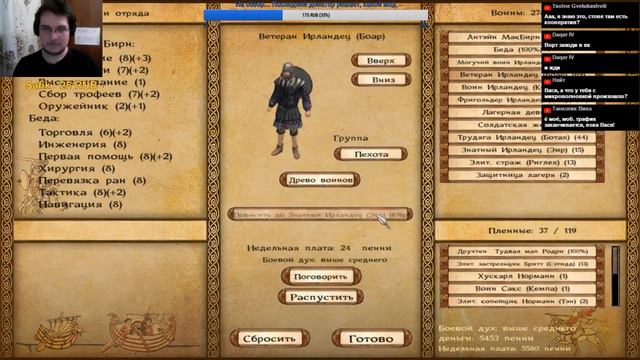640x360 pixels.
Task: Select prisoner Элит. застрельщик Бритт (Сэтлад)
Action: pos(522,264)
